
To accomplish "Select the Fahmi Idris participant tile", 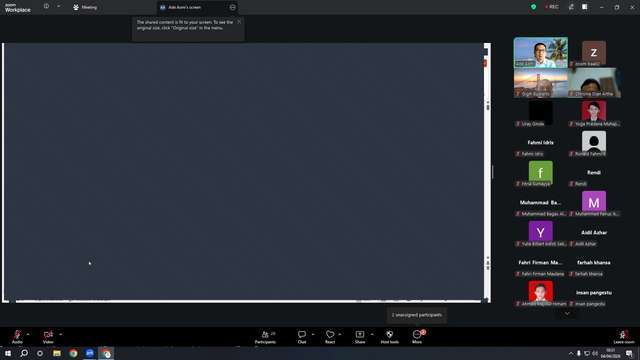I will pos(540,143).
